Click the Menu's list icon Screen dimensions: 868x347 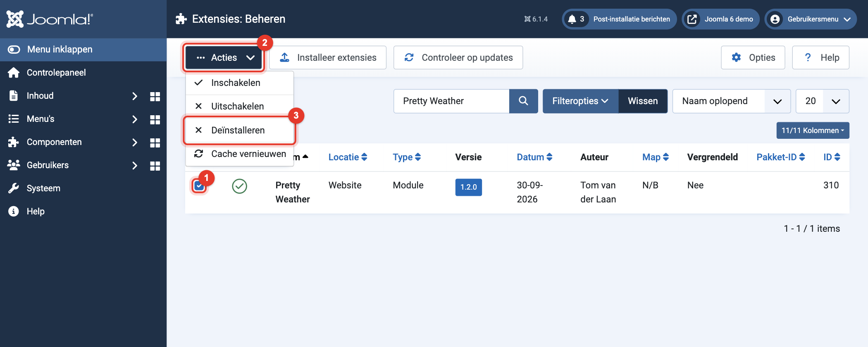pyautogui.click(x=14, y=119)
